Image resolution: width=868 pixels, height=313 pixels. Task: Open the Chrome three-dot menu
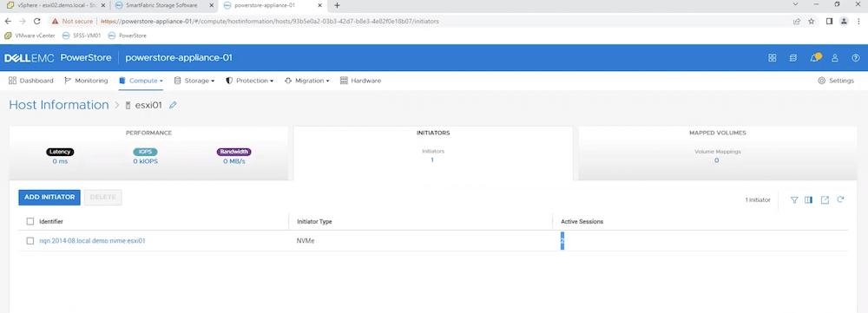(x=858, y=21)
